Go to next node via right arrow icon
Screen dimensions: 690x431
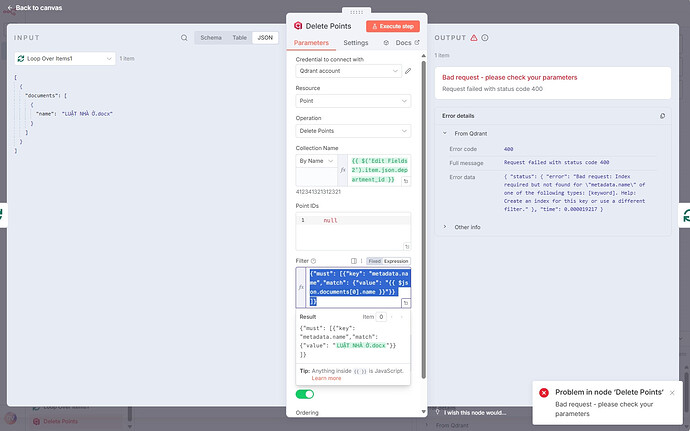click(x=686, y=215)
